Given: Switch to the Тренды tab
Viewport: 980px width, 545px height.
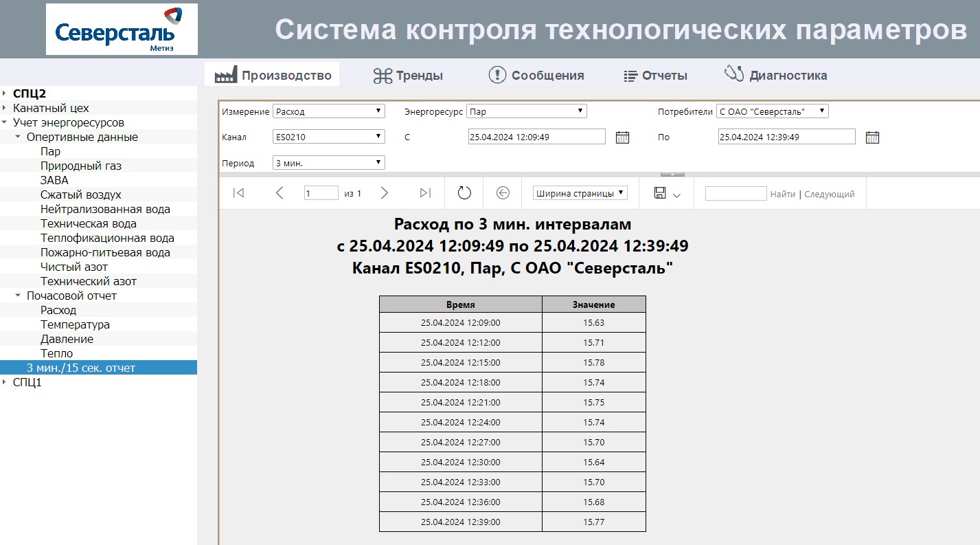Looking at the screenshot, I should pos(408,76).
